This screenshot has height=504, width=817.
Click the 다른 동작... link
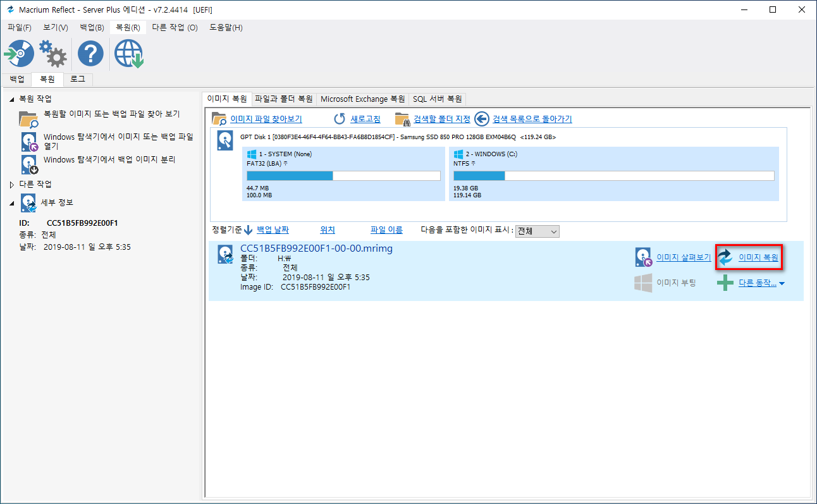(758, 283)
